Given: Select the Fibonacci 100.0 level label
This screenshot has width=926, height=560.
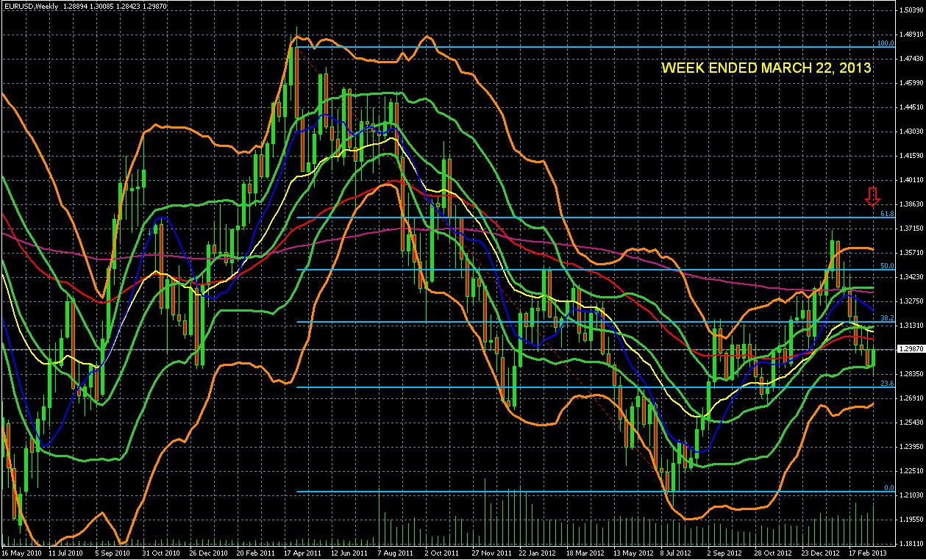Looking at the screenshot, I should pyautogui.click(x=885, y=43).
